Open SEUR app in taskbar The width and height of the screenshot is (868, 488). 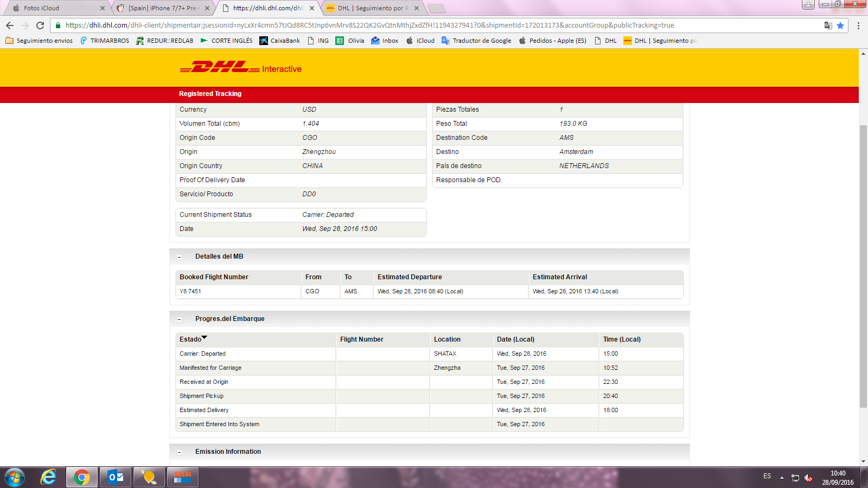[x=183, y=478]
